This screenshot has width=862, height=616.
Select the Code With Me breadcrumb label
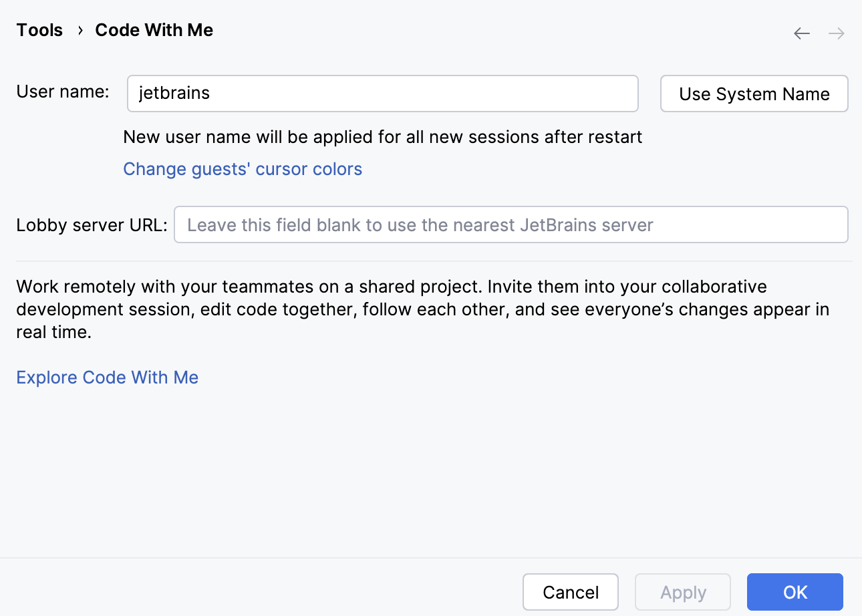point(154,30)
